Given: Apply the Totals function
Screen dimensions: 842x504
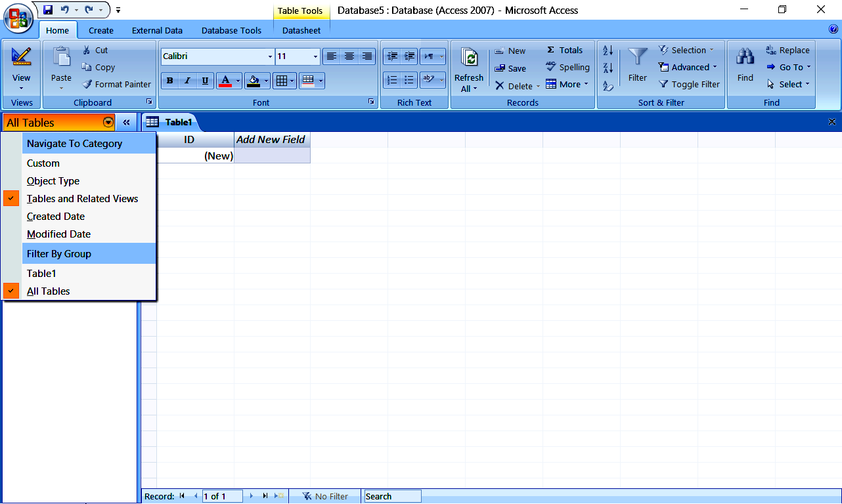Looking at the screenshot, I should point(564,49).
